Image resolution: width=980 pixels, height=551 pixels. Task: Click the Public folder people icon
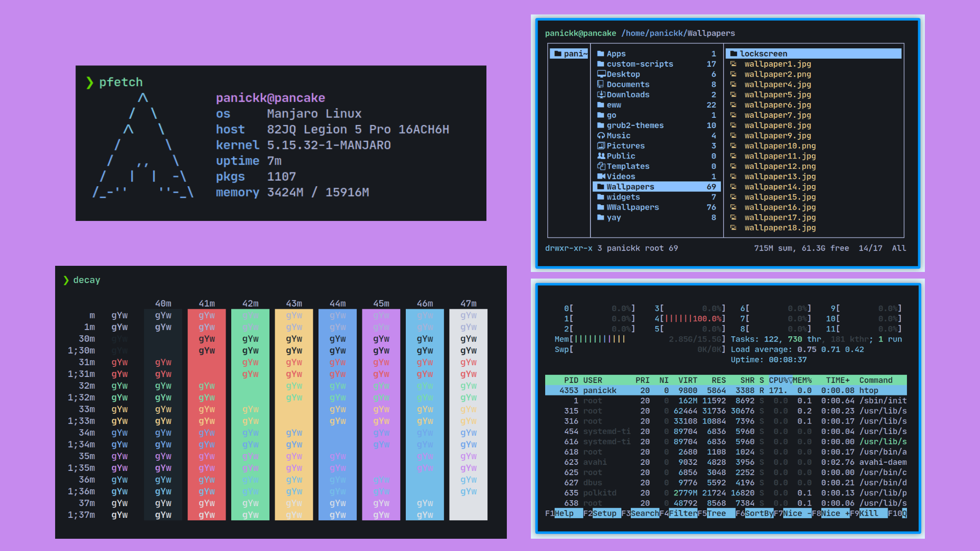601,156
